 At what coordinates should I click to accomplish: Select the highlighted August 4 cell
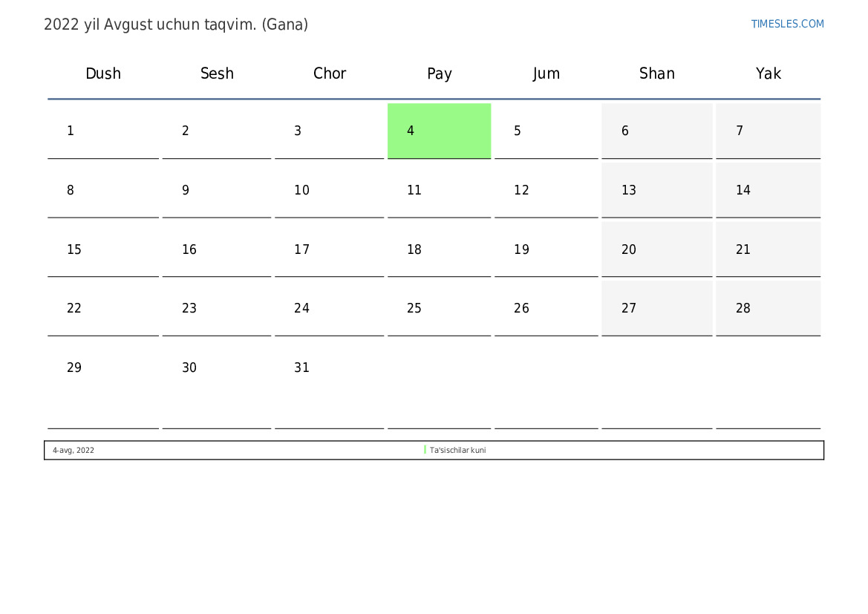pyautogui.click(x=439, y=131)
